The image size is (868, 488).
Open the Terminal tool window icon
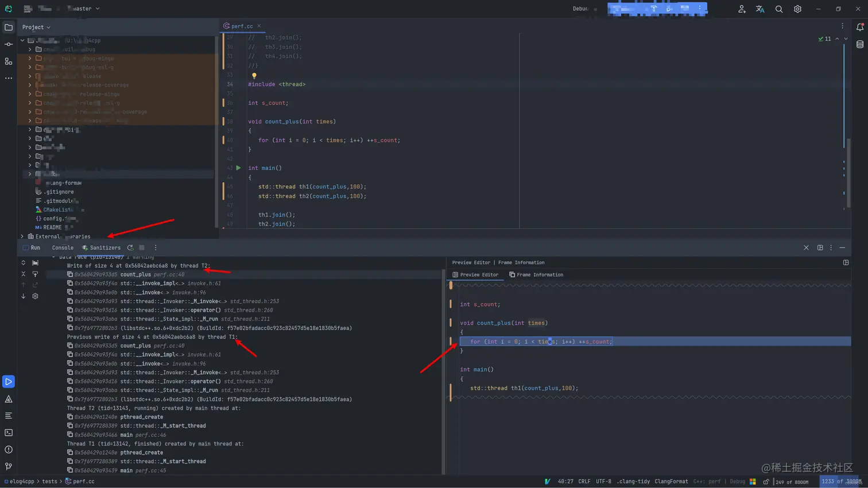[9, 433]
